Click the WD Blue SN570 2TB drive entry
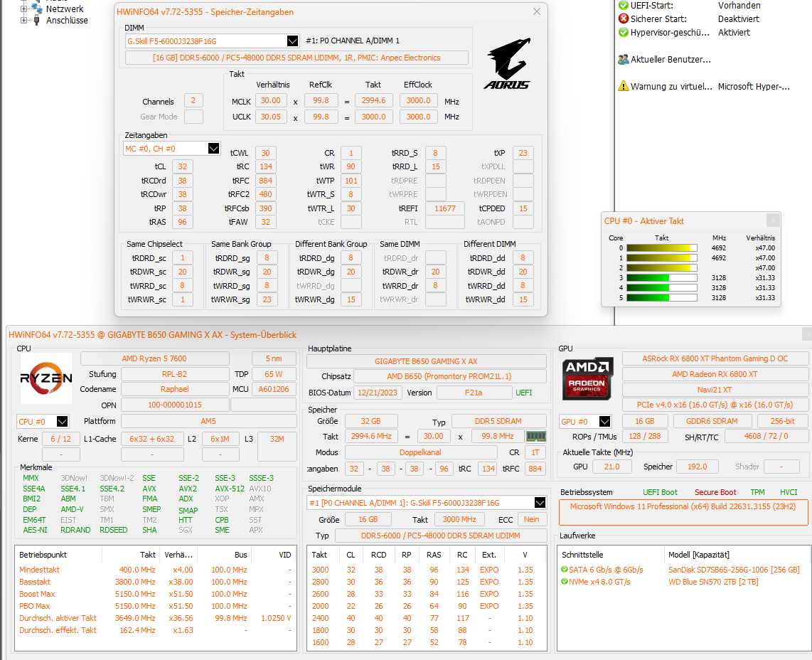 coord(713,581)
